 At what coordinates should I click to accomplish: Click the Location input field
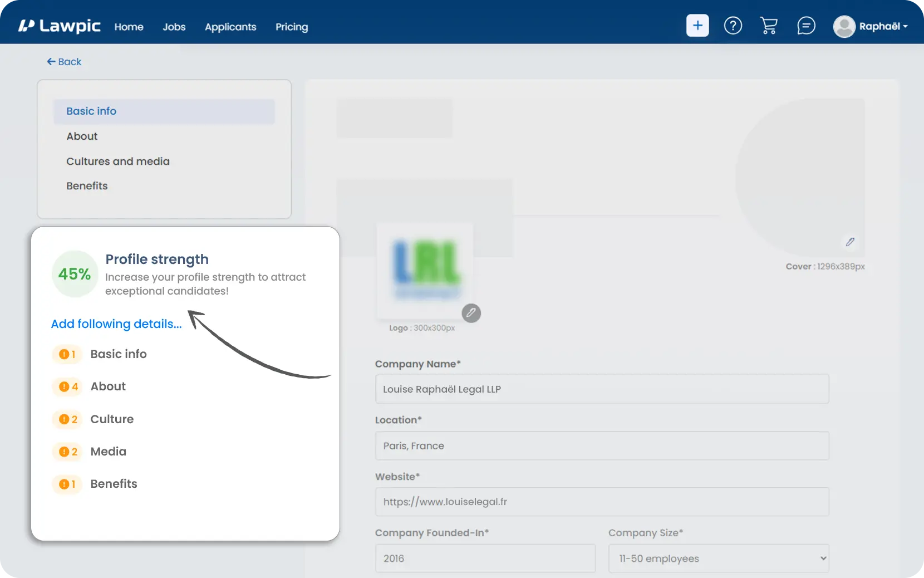click(x=602, y=446)
